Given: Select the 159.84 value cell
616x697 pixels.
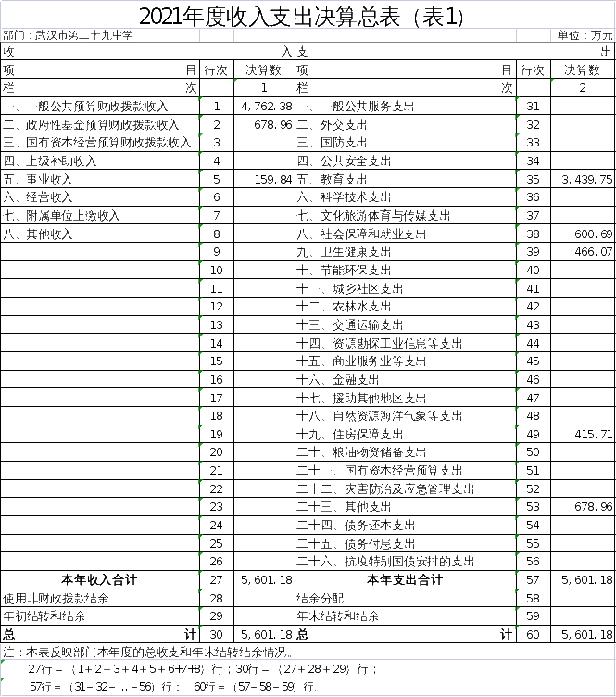Looking at the screenshot, I should click(264, 179).
